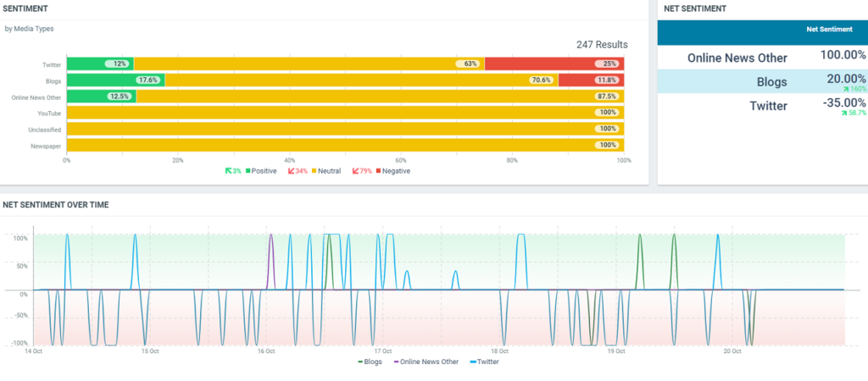This screenshot has width=868, height=381.
Task: Click the Twitter 63% neutral bar segment
Action: coord(309,64)
